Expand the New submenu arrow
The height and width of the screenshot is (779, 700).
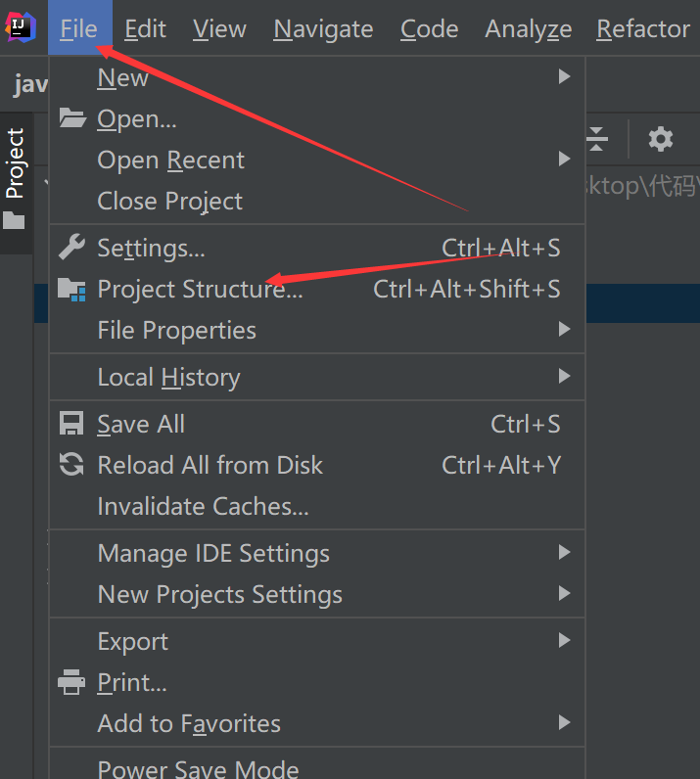pos(564,77)
